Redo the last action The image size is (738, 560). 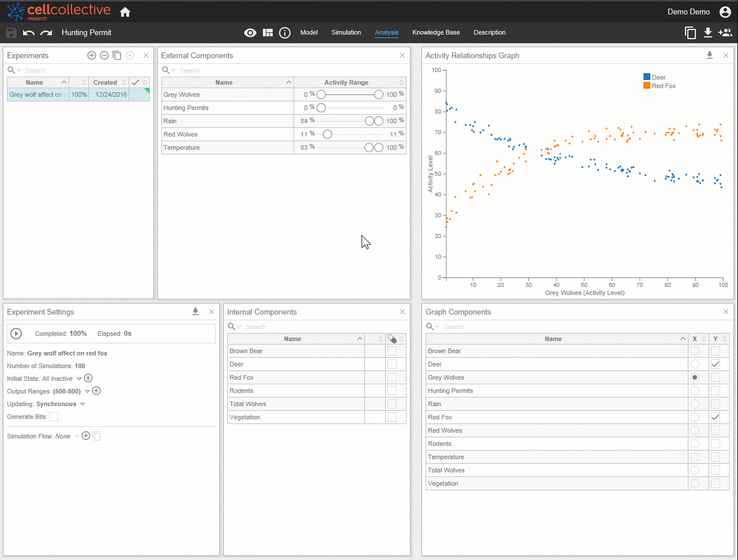tap(46, 33)
